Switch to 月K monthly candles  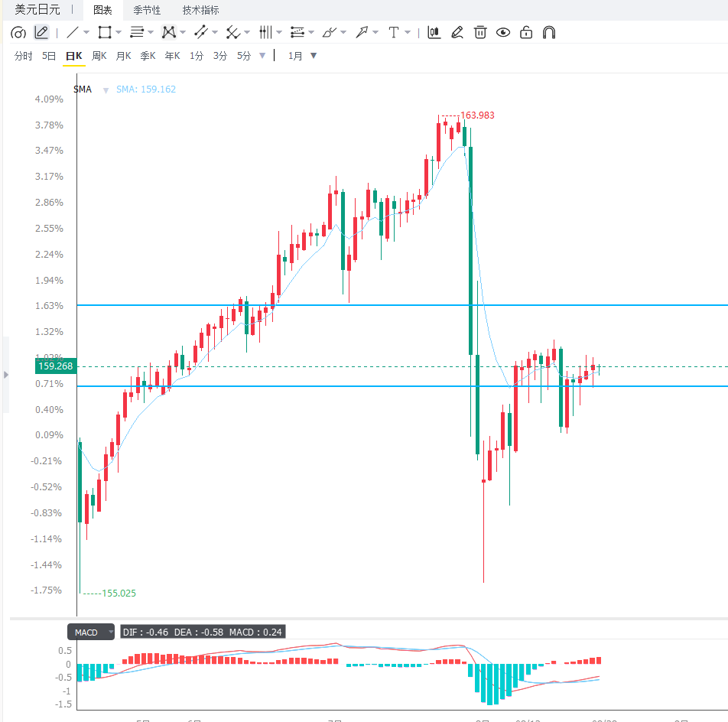[x=123, y=56]
